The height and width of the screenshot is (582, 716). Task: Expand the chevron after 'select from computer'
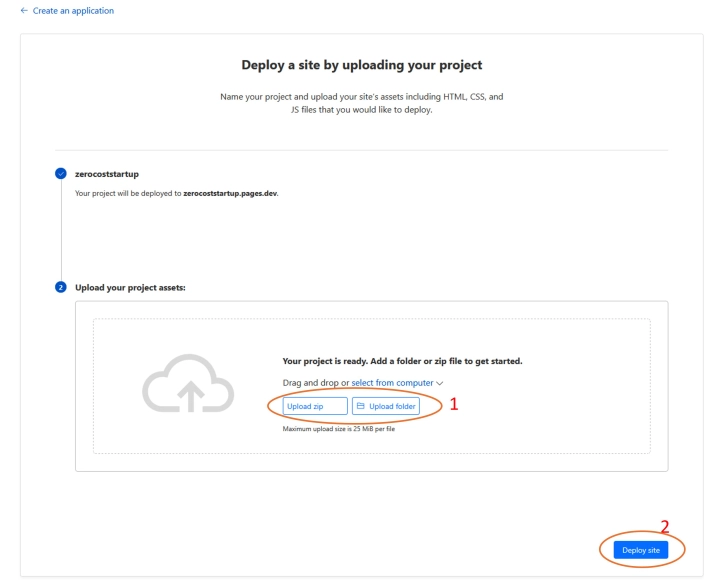(440, 383)
